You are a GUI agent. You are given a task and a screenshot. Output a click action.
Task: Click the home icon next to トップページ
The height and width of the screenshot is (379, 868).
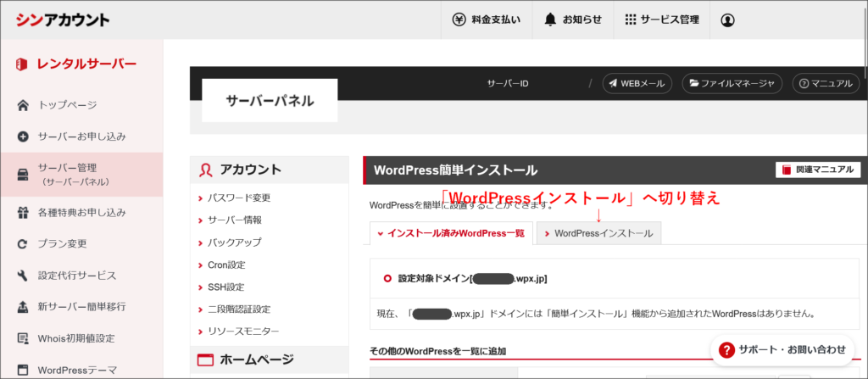pos(23,105)
